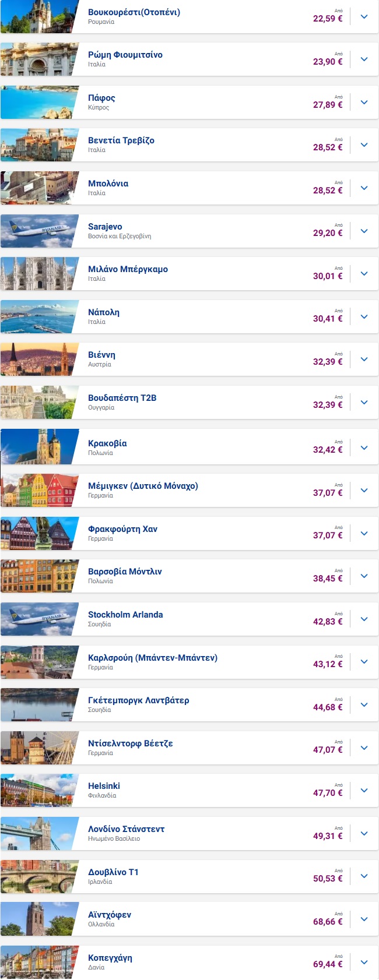The width and height of the screenshot is (379, 980).
Task: Click the Μπολόνια city thumbnail
Action: (x=40, y=188)
